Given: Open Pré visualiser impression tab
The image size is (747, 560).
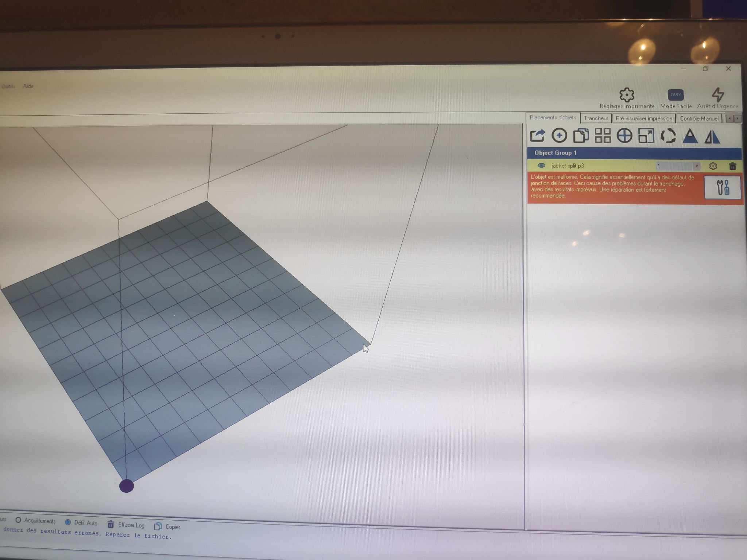Looking at the screenshot, I should click(644, 118).
